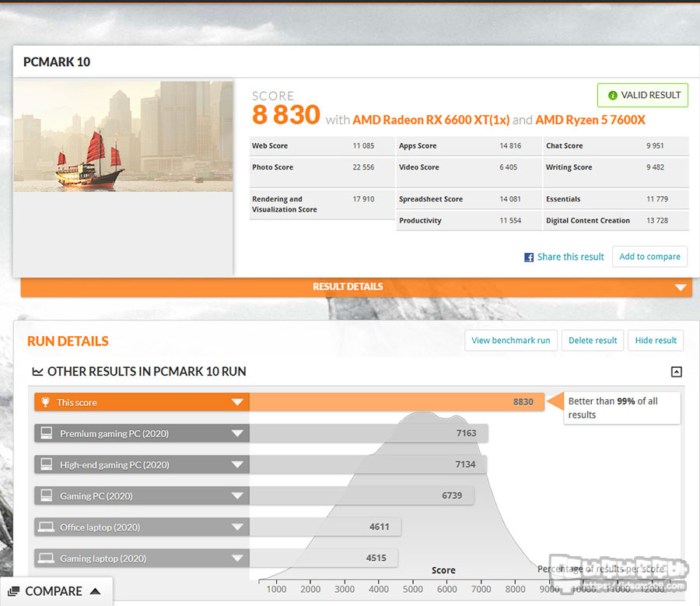The image size is (700, 606).
Task: Click the large 8 830 score number
Action: coord(286,115)
